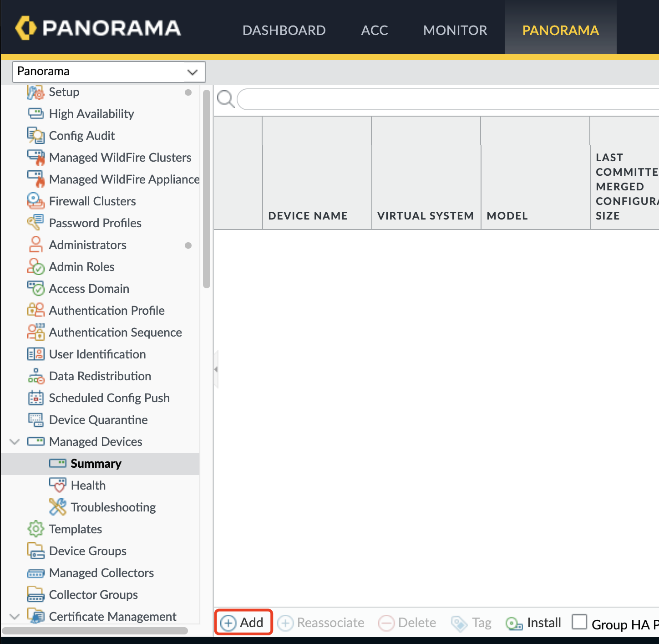This screenshot has width=659, height=644.
Task: Click in the device search input field
Action: (448, 99)
